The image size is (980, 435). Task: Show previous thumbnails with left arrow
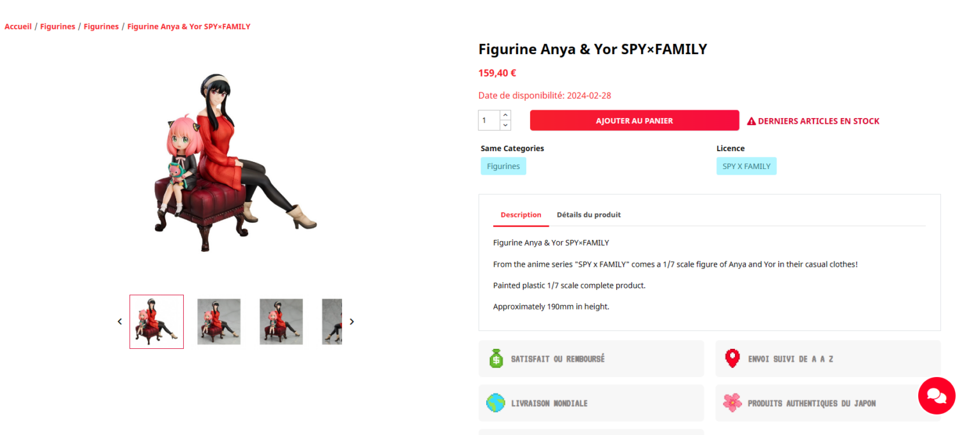pyautogui.click(x=119, y=321)
